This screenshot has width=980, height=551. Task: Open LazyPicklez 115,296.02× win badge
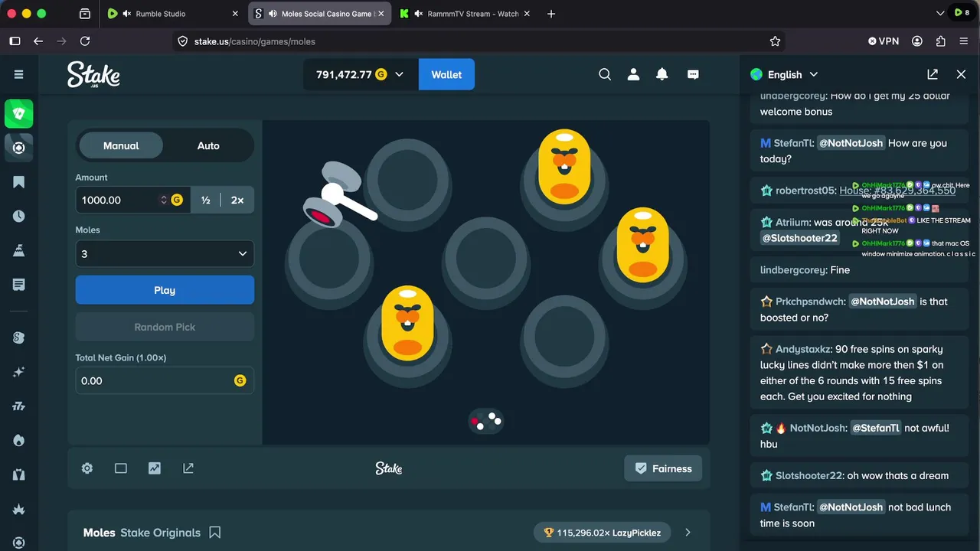coord(603,532)
